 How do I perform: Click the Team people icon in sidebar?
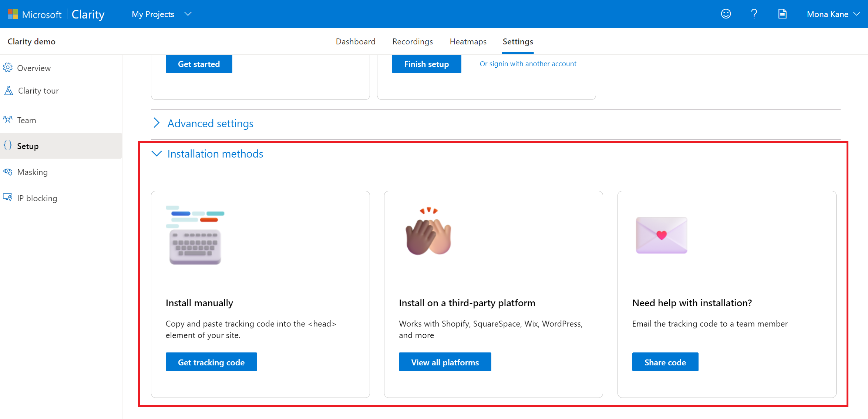pyautogui.click(x=8, y=120)
